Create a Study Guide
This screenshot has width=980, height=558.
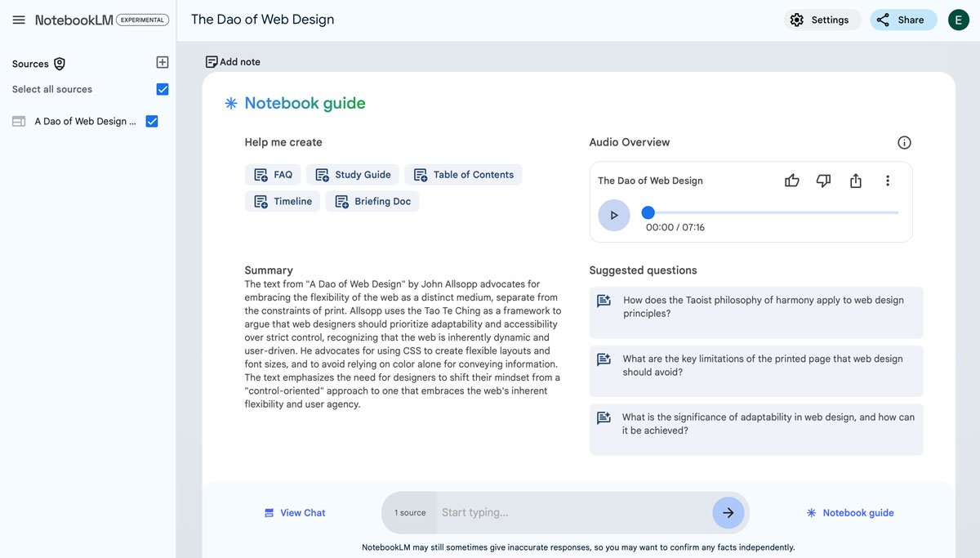354,175
